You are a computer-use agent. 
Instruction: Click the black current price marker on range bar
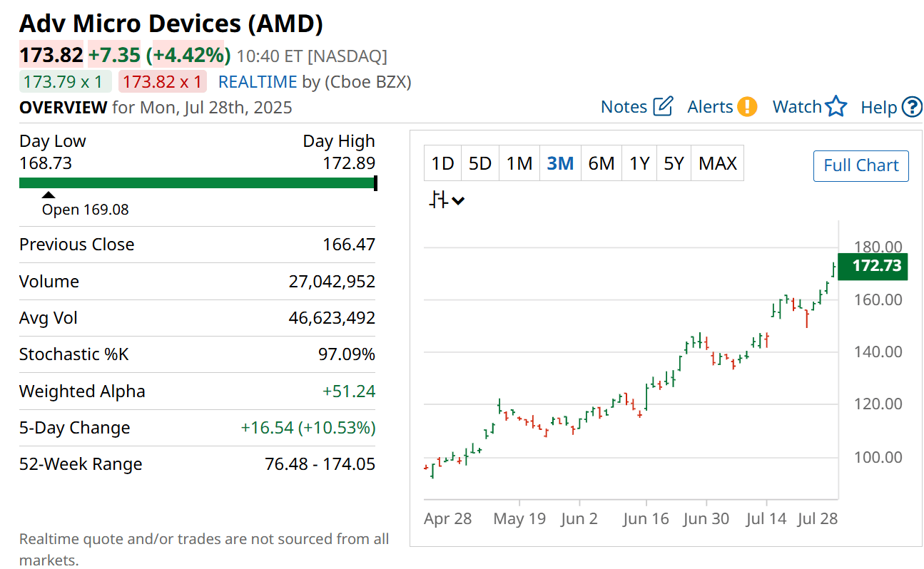[x=375, y=183]
